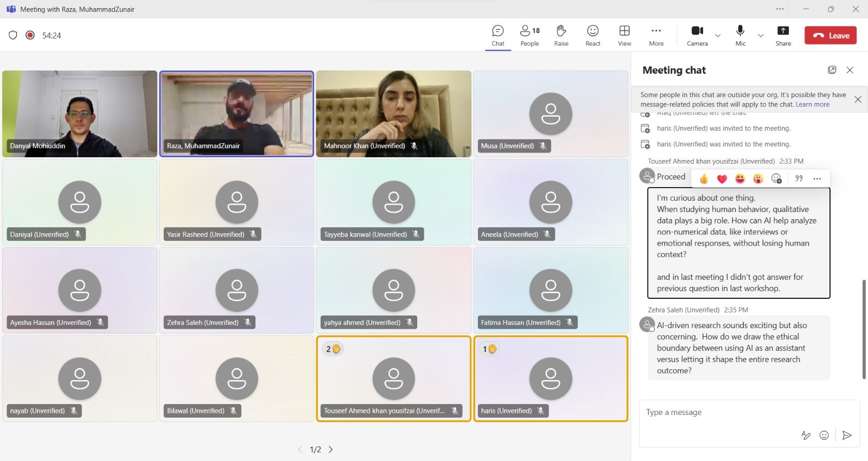This screenshot has width=868, height=461.
Task: Click Ayesha Hassan's muted mic icon
Action: (100, 322)
